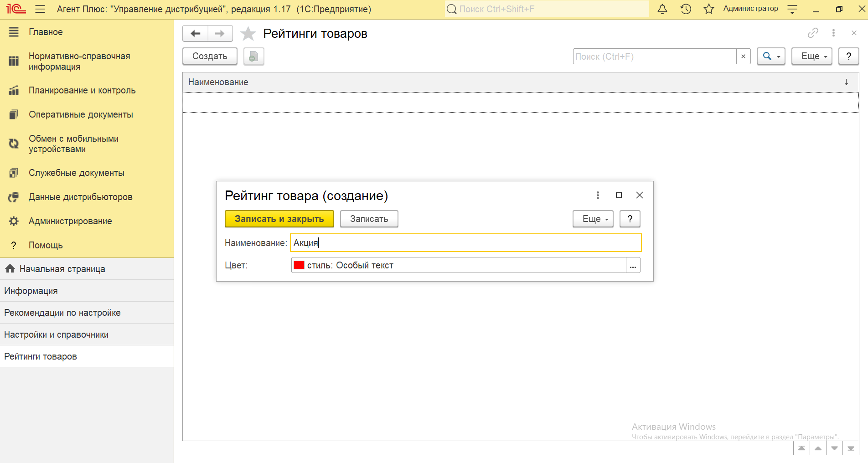
Task: Click the copy-item icon next to Создать
Action: coord(253,56)
